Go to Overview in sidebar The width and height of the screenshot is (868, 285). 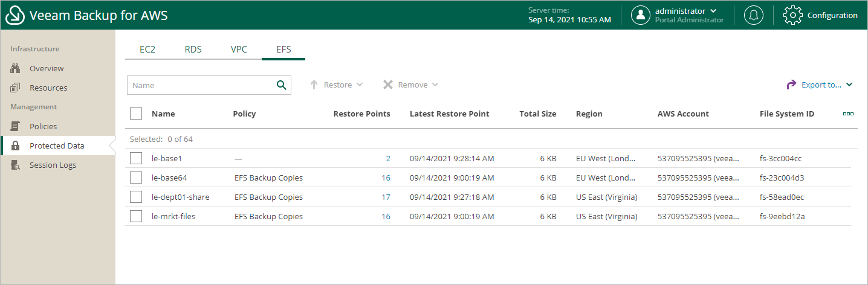[x=47, y=68]
